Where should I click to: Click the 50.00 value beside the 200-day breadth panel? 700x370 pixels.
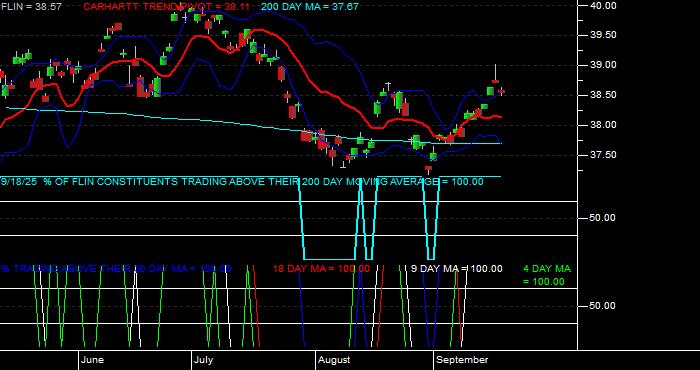603,218
